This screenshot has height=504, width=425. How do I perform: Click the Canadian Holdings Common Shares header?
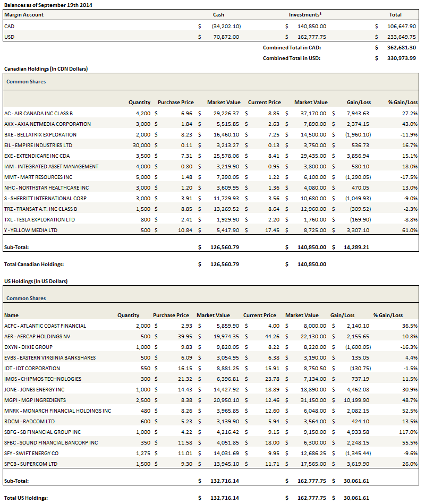coord(26,82)
